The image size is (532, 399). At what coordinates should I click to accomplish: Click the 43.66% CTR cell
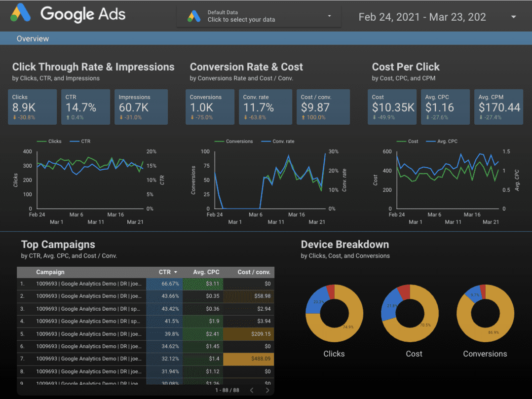pyautogui.click(x=164, y=296)
